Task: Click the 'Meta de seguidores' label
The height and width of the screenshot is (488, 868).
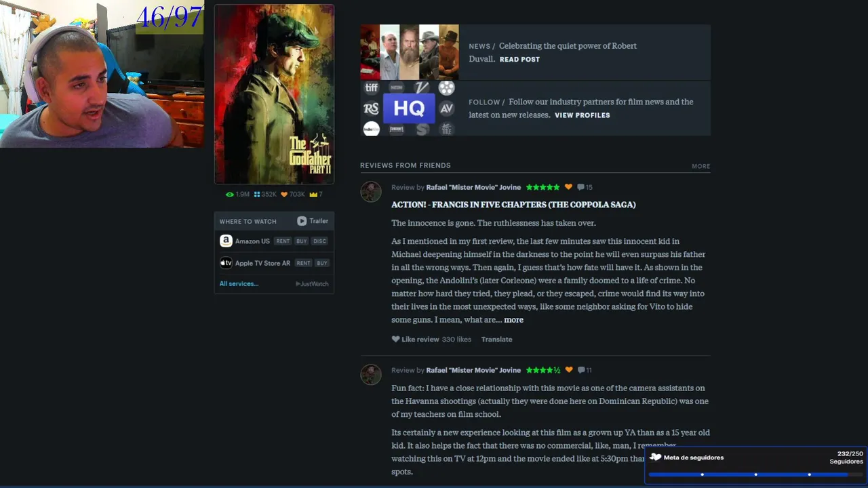Action: (x=694, y=457)
